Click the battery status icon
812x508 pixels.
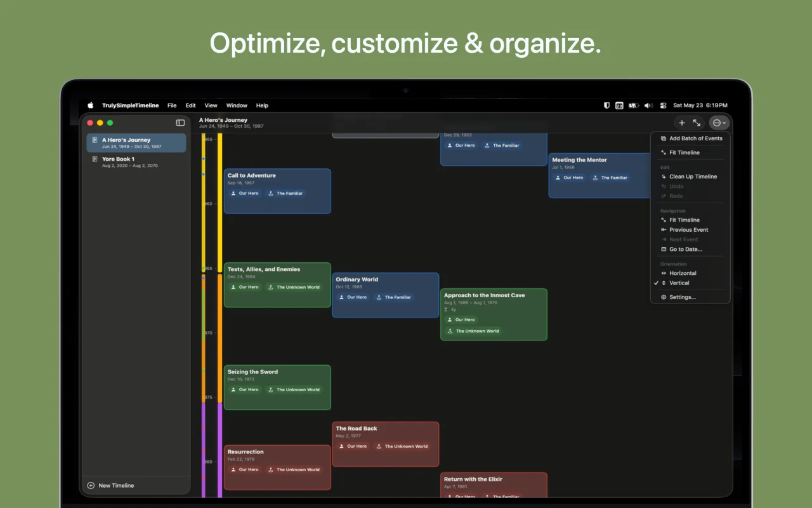(634, 105)
